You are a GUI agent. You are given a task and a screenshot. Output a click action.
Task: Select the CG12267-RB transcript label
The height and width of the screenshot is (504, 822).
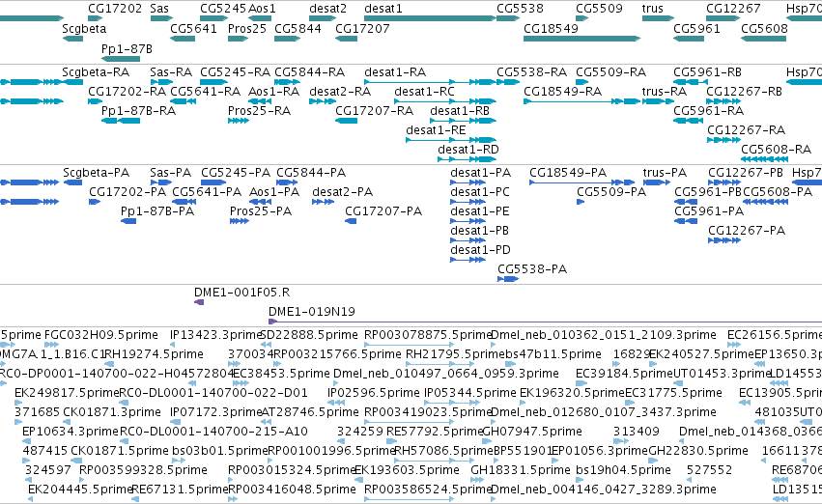point(744,91)
